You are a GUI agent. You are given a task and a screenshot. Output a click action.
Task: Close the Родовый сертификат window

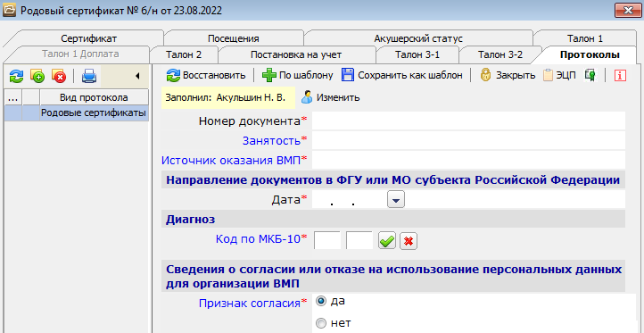point(627,11)
